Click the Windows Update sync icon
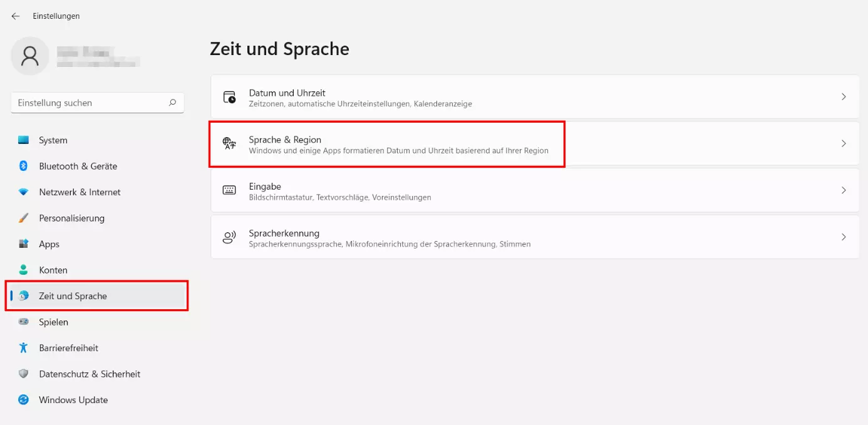This screenshot has width=868, height=425. 24,400
